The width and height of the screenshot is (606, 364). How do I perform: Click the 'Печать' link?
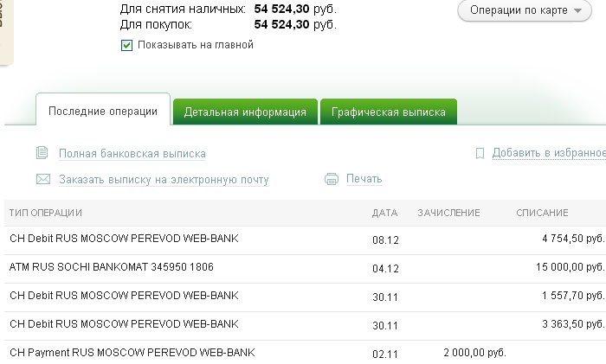364,179
